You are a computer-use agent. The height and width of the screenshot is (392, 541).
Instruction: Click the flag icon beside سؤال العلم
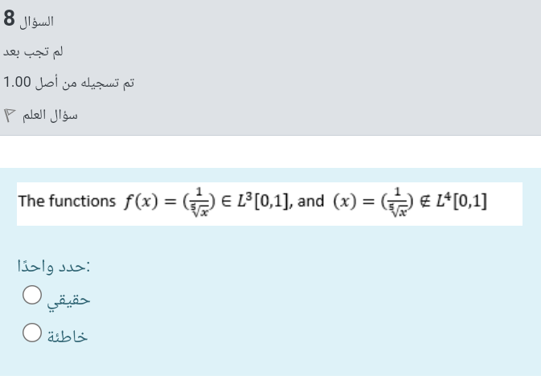tap(10, 115)
